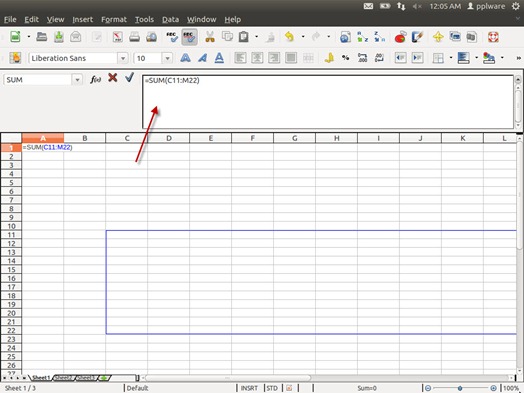This screenshot has height=393, width=524.
Task: Increase cell indent
Action: (x=417, y=58)
